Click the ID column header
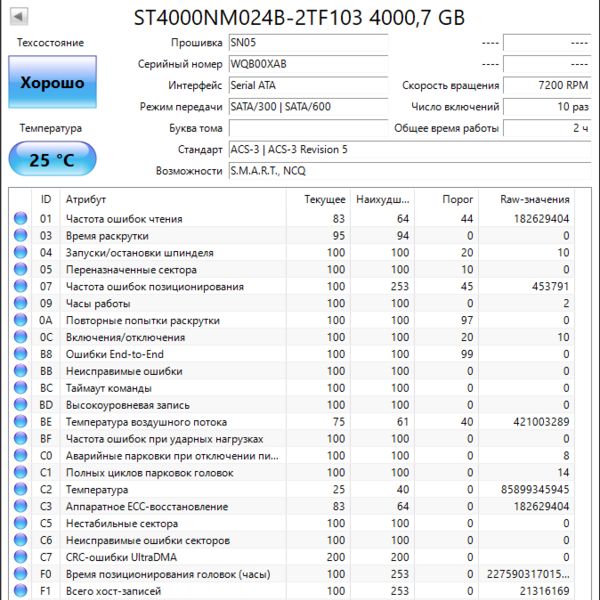 pos(46,199)
